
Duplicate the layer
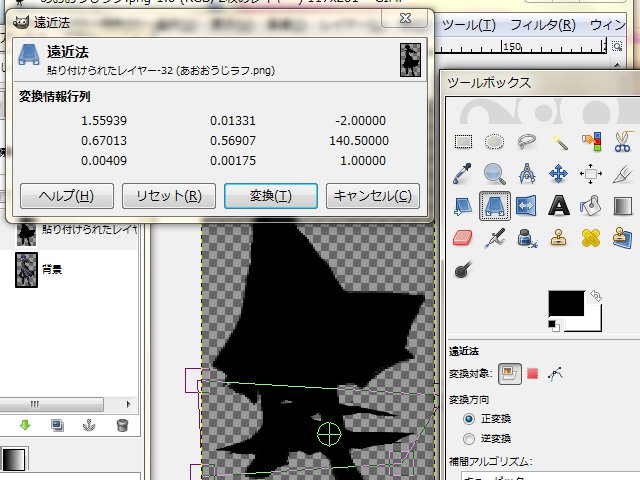coord(57,425)
